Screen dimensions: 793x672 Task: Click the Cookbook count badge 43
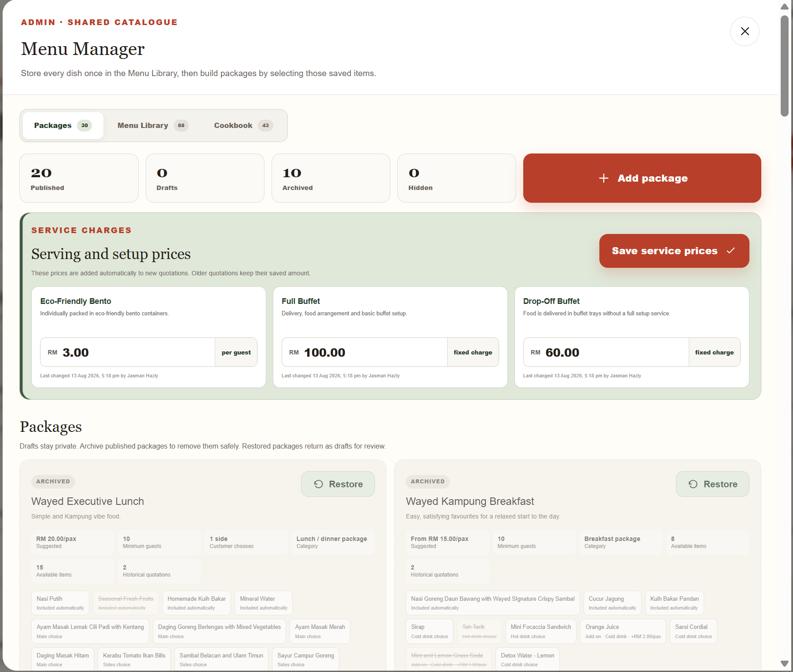(x=265, y=125)
